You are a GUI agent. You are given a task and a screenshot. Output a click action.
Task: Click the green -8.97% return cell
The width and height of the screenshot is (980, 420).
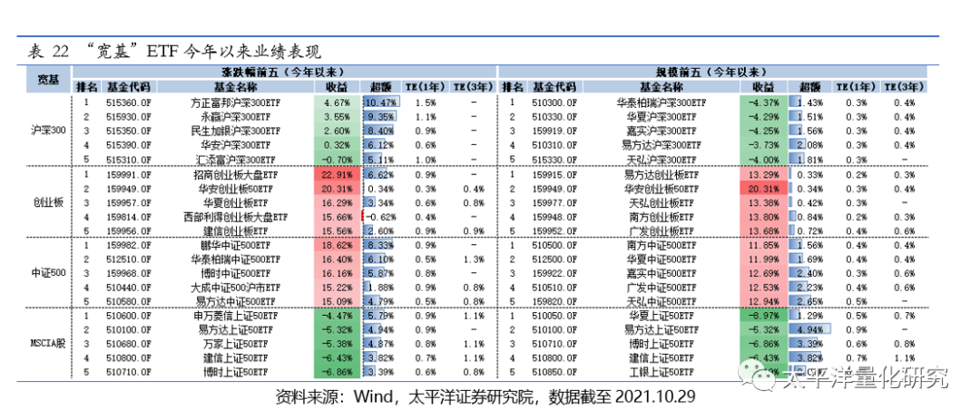point(762,317)
